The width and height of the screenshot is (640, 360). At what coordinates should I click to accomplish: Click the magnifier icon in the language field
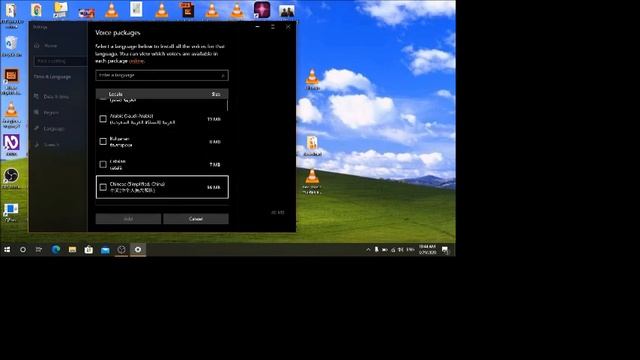223,76
